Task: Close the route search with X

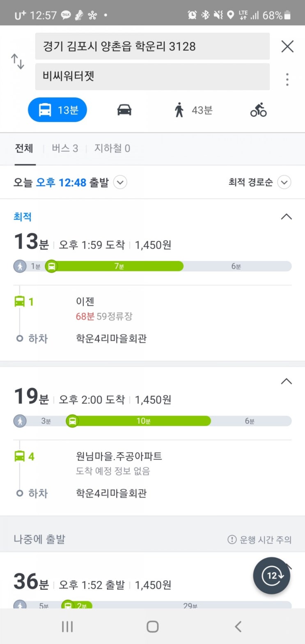Action: tap(287, 46)
